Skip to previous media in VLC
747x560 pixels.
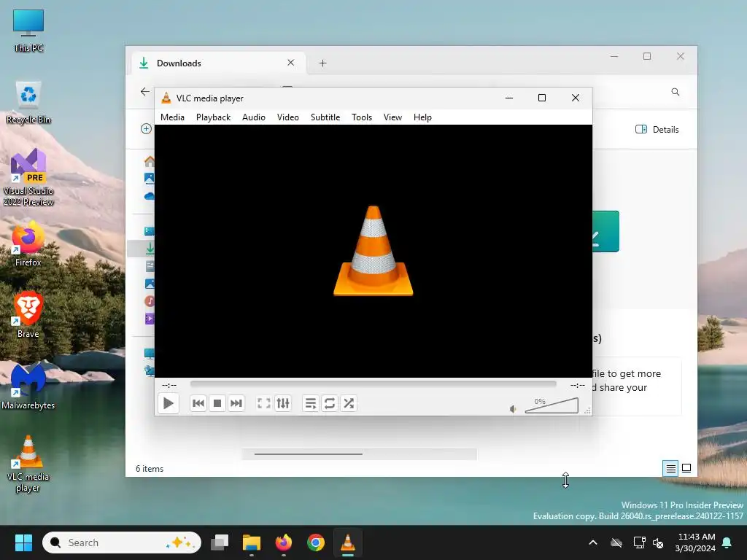pyautogui.click(x=198, y=403)
